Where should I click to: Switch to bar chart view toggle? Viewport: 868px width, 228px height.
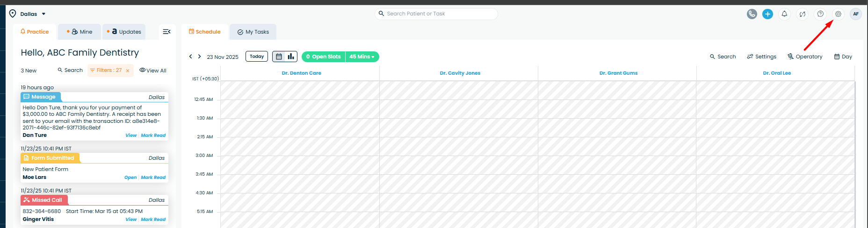click(x=291, y=57)
